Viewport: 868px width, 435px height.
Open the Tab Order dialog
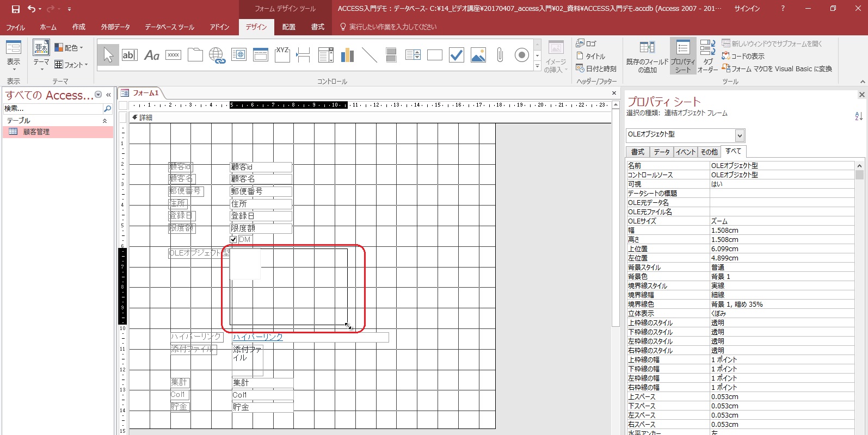pos(707,57)
